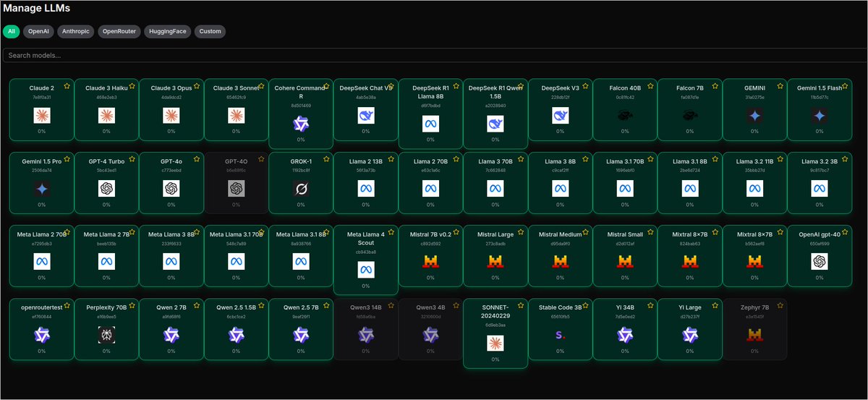
Task: Click the 'Llama 3 8B' card title
Action: pos(561,162)
